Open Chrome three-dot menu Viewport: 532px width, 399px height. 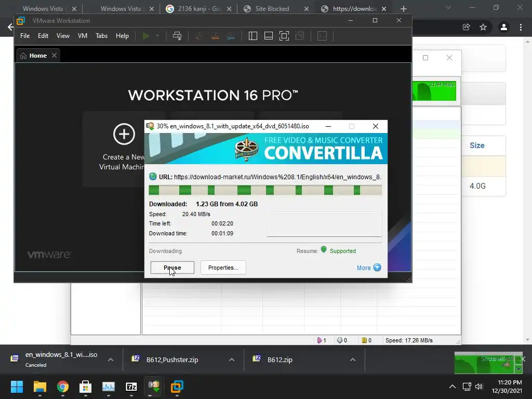521,27
